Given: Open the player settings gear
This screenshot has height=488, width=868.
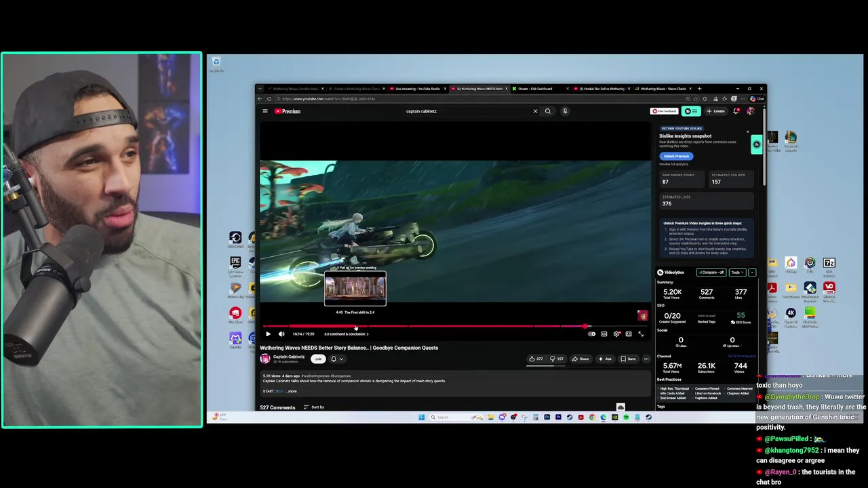Looking at the screenshot, I should (x=616, y=333).
